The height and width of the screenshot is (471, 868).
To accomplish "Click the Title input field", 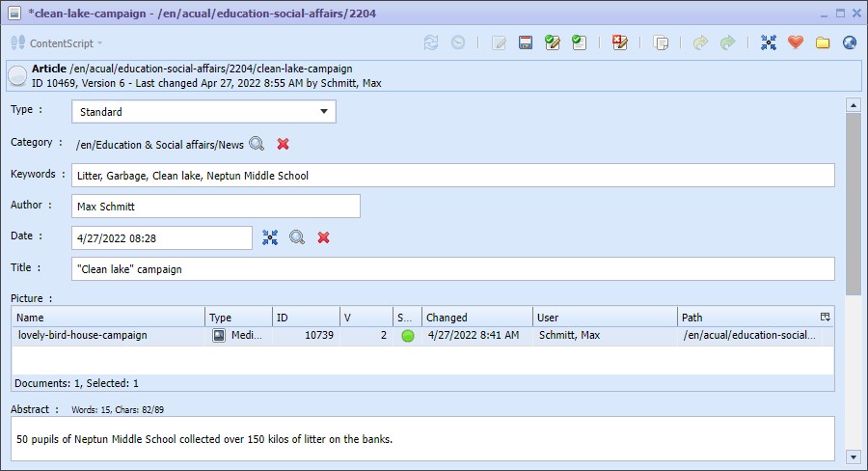I will tap(452, 269).
